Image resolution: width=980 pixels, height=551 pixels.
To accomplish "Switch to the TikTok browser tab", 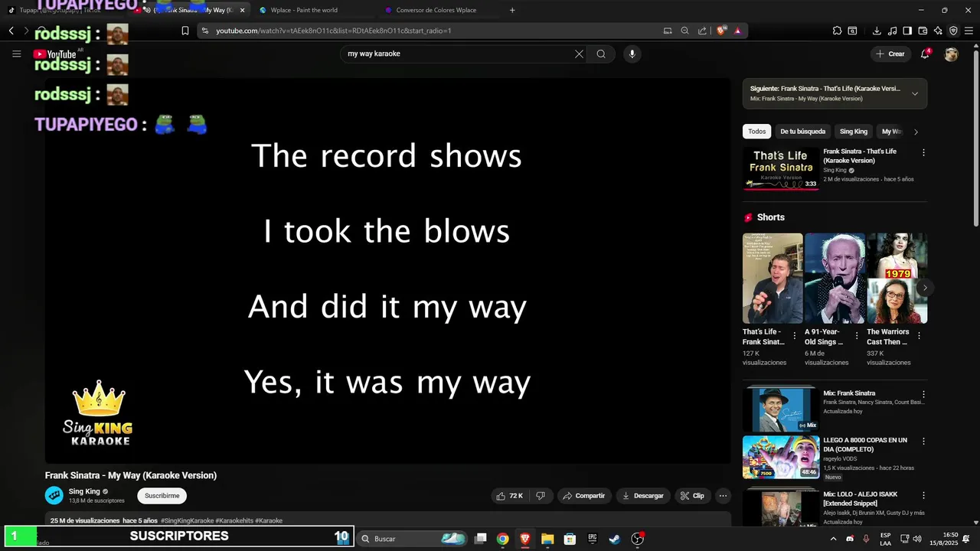I will click(61, 10).
